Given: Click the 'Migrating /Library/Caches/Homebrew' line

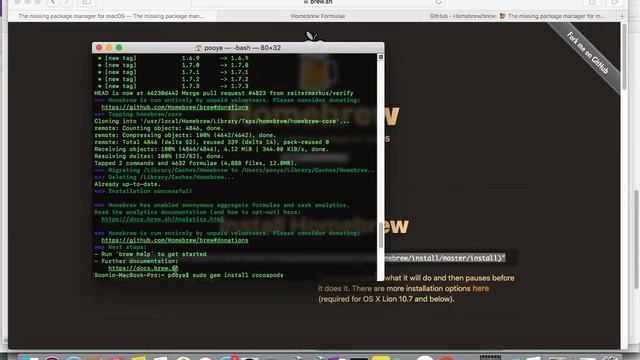Looking at the screenshot, I should [x=234, y=170].
